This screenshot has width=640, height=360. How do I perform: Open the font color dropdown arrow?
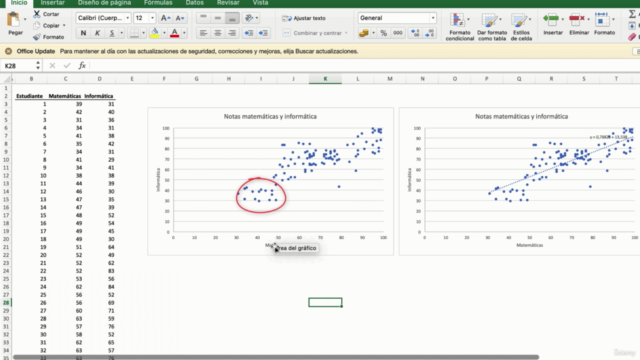184,33
